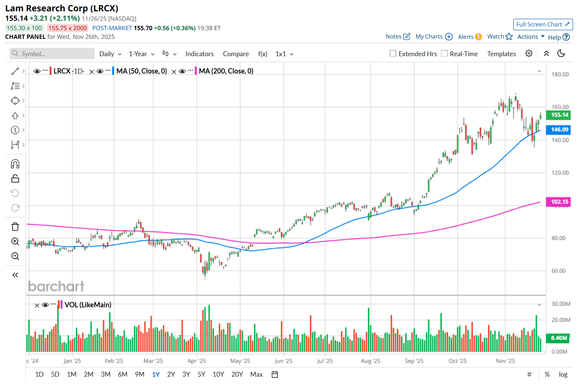Enable the Extended Hrs checkbox
Image resolution: width=588 pixels, height=388 pixels.
pos(393,54)
